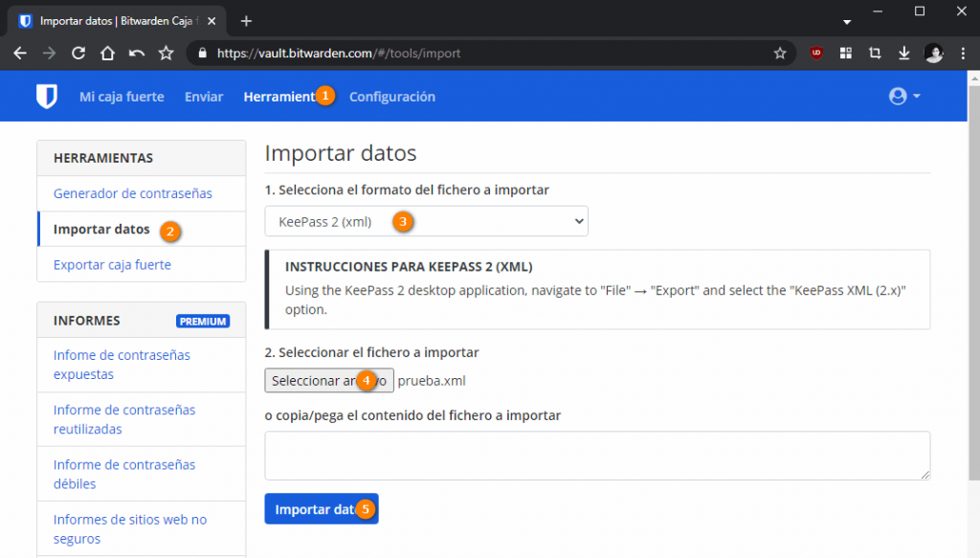Screen dimensions: 980x558
Task: Reload the page
Action: pos(78,53)
